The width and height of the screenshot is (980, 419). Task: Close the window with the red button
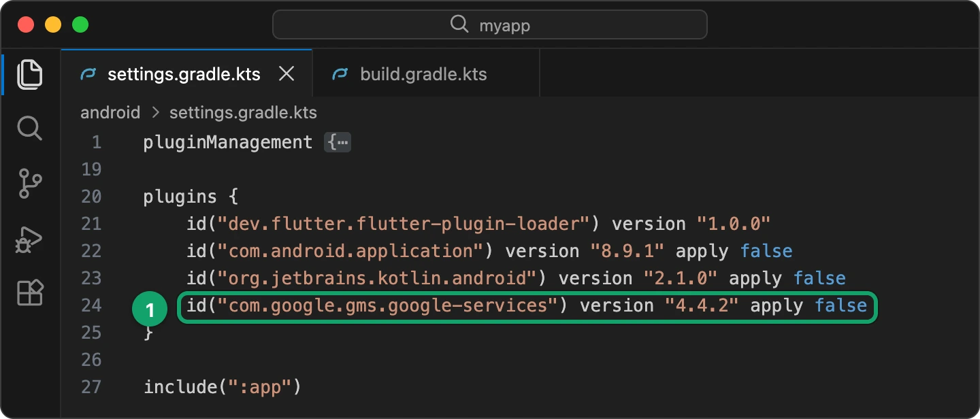(x=26, y=25)
